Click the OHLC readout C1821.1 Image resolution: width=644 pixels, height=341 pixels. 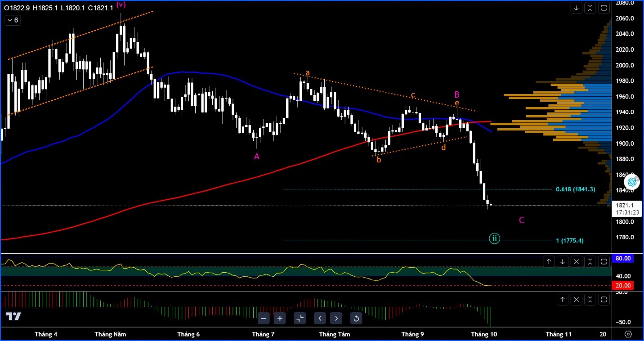click(x=101, y=8)
